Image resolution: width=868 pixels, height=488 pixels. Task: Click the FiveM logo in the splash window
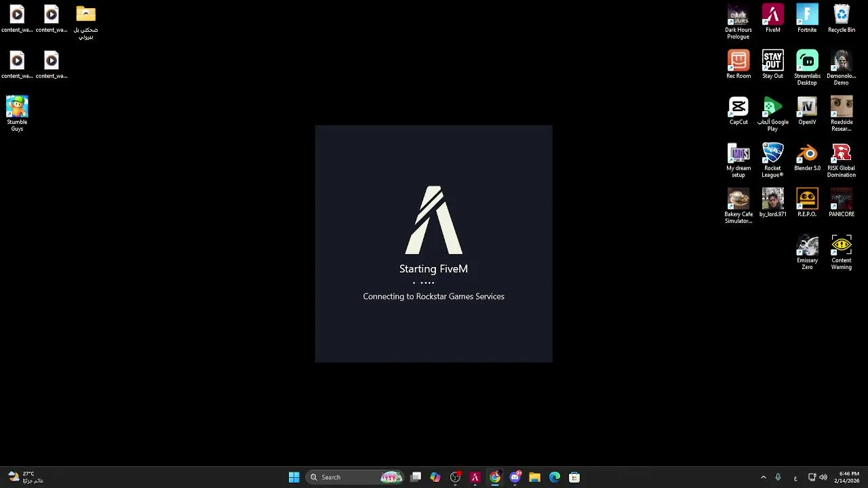pos(434,220)
